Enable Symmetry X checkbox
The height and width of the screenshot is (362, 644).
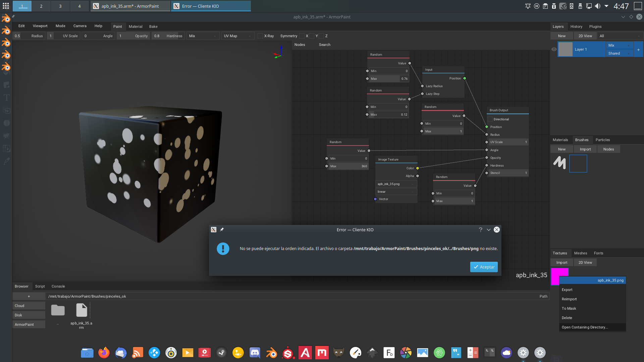tap(302, 36)
